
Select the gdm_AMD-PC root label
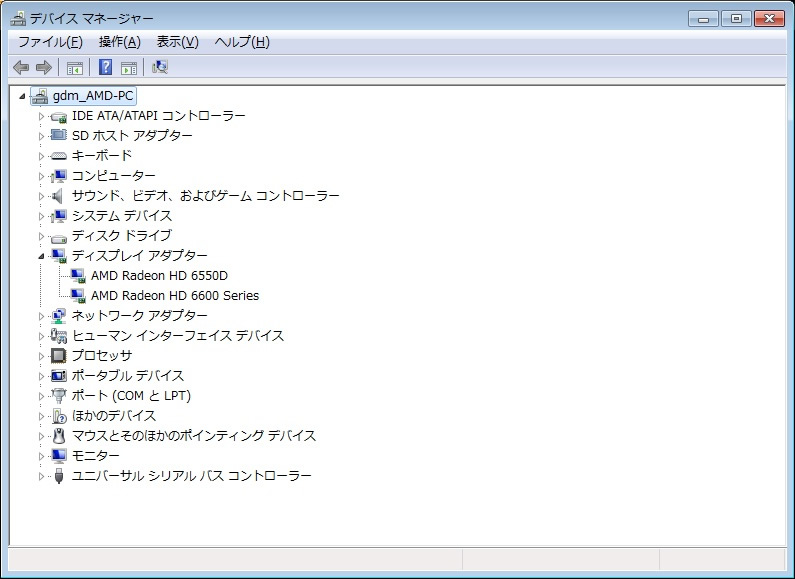(93, 96)
